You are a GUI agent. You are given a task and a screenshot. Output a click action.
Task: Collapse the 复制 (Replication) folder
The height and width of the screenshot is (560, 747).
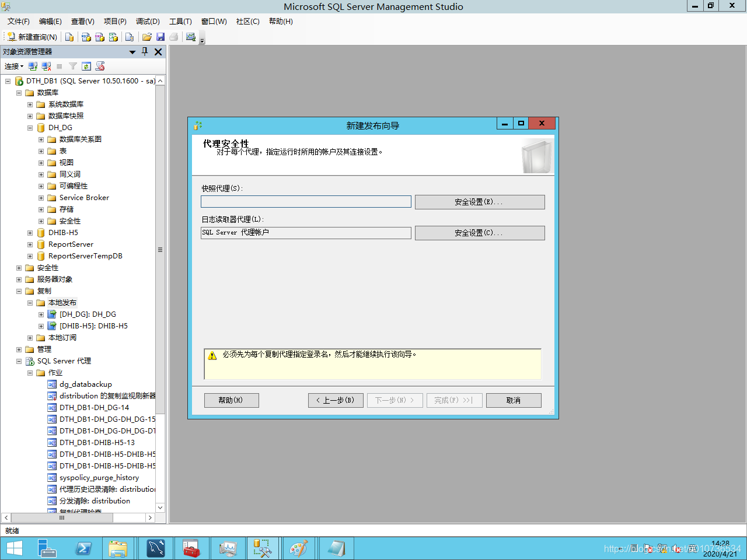pyautogui.click(x=19, y=291)
